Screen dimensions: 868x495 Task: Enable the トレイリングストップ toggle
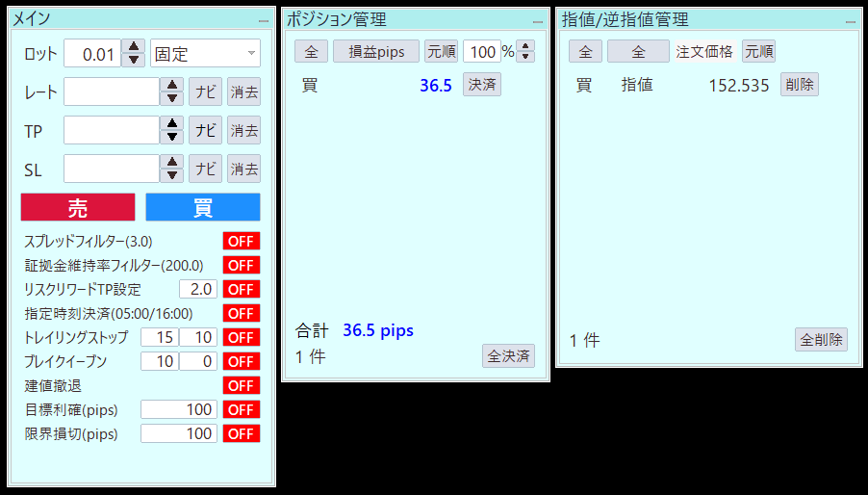(241, 337)
